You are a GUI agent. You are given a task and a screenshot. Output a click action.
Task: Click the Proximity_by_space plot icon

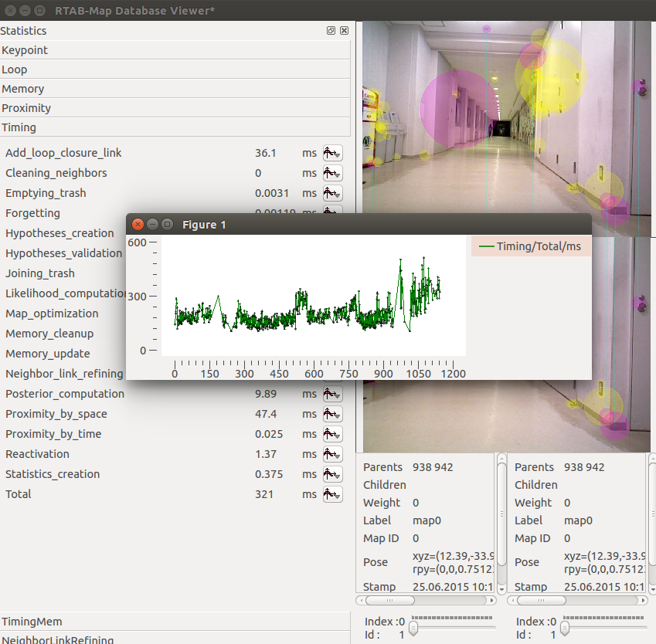coord(332,414)
